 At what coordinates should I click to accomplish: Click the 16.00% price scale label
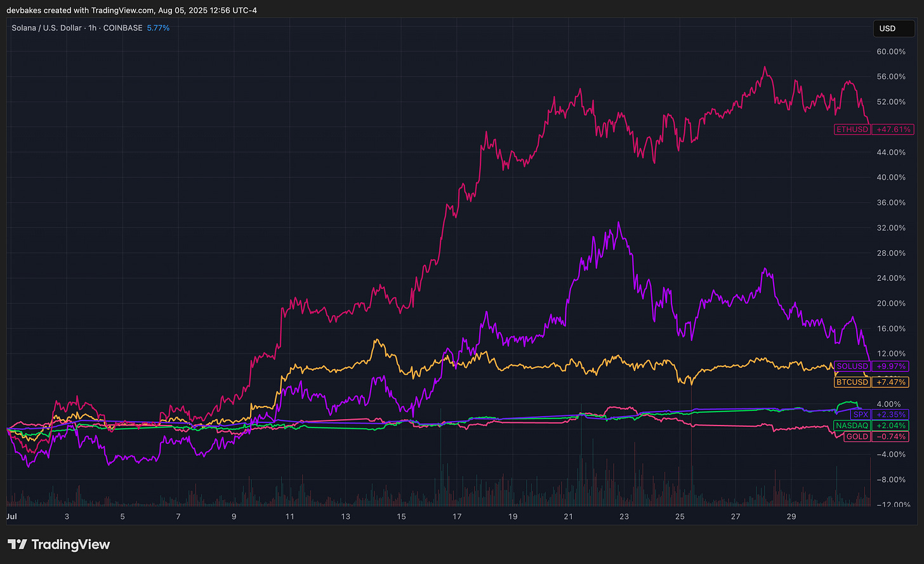click(x=891, y=328)
